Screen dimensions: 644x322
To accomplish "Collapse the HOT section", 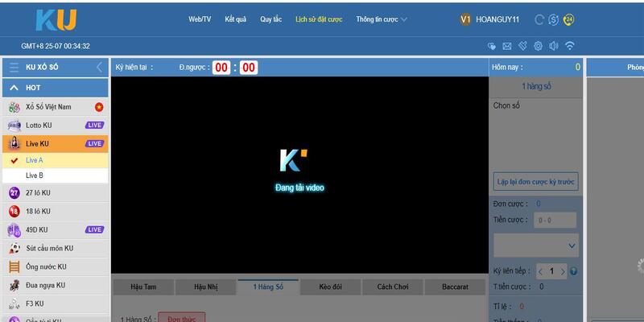I will click(x=14, y=88).
